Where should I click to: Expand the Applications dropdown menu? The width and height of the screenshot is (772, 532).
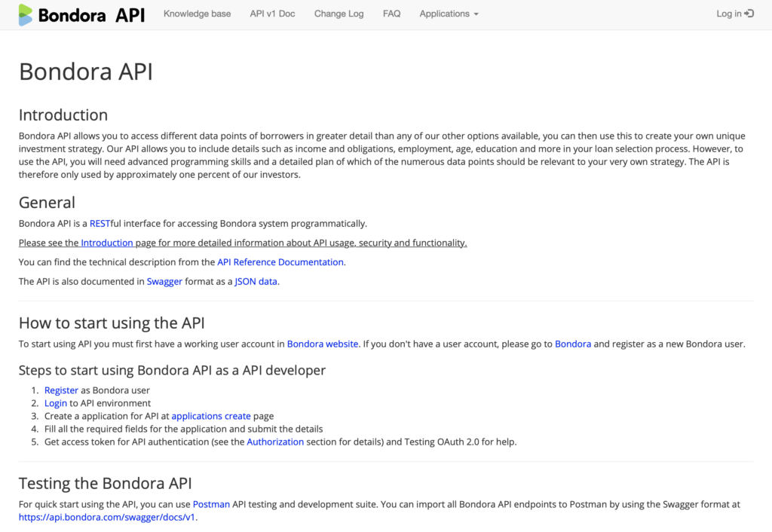(449, 14)
